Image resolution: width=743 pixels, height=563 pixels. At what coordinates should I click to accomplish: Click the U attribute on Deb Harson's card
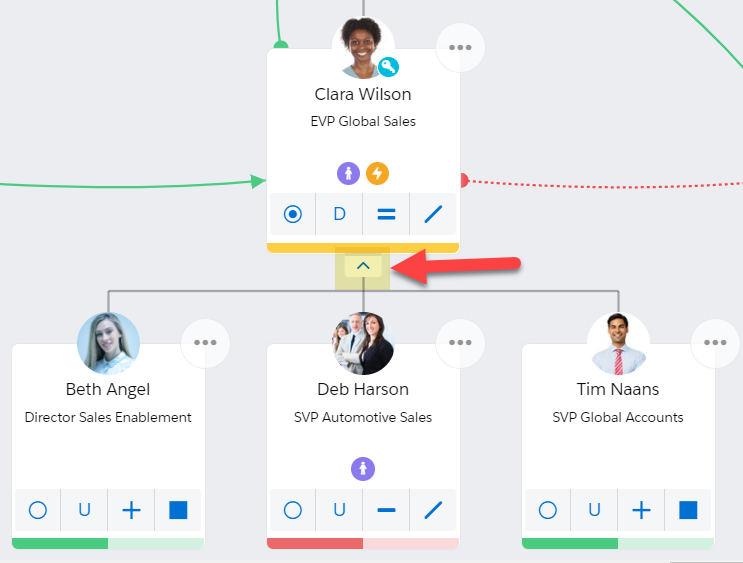(339, 510)
